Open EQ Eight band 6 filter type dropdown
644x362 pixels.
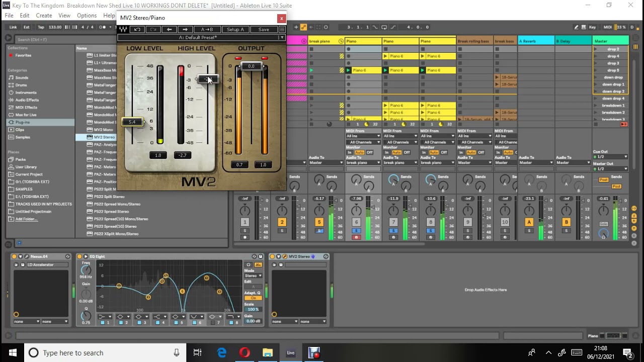(197, 317)
